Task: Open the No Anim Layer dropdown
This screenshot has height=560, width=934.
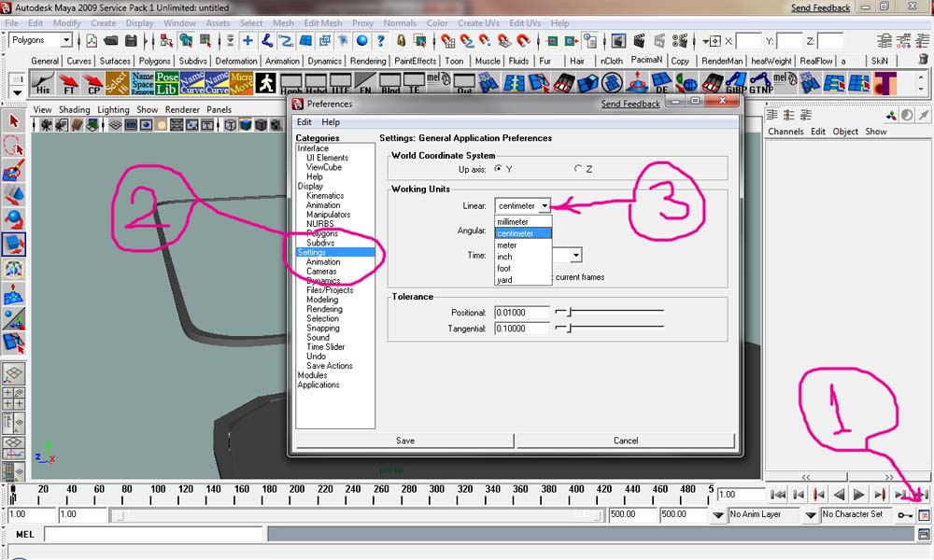Action: [x=718, y=515]
